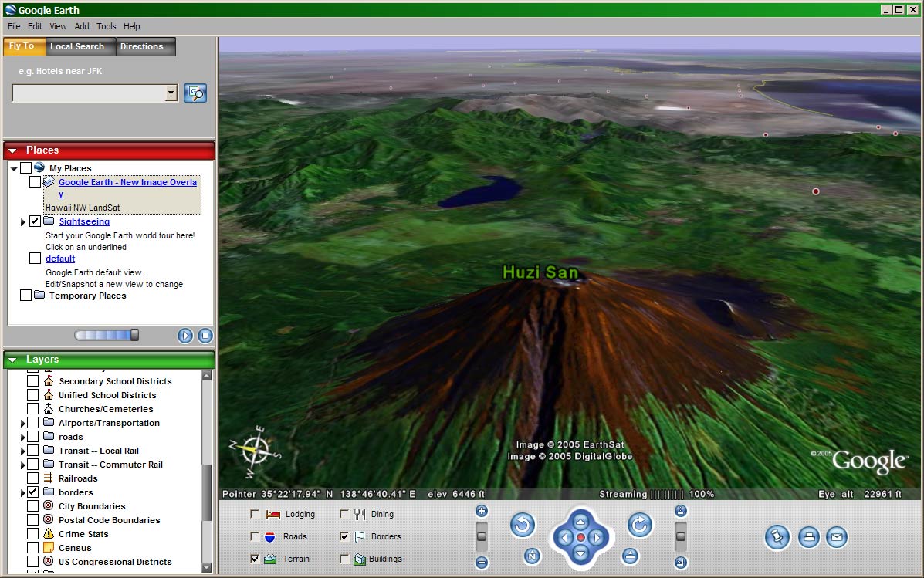This screenshot has width=924, height=578.
Task: Pan the view right arrow
Action: (x=597, y=537)
